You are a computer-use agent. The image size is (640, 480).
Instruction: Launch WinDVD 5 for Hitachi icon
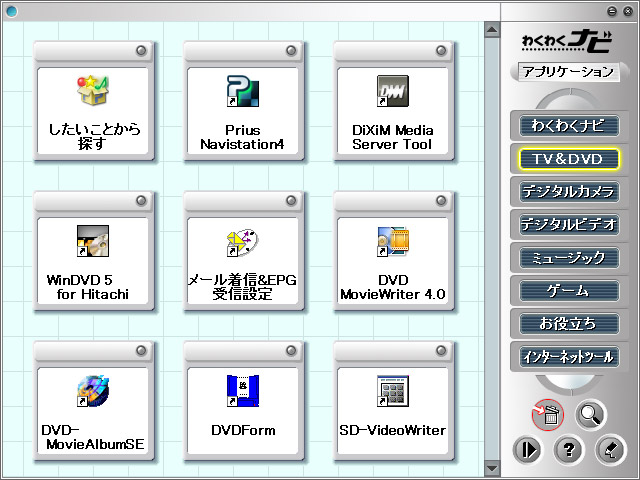[93, 241]
